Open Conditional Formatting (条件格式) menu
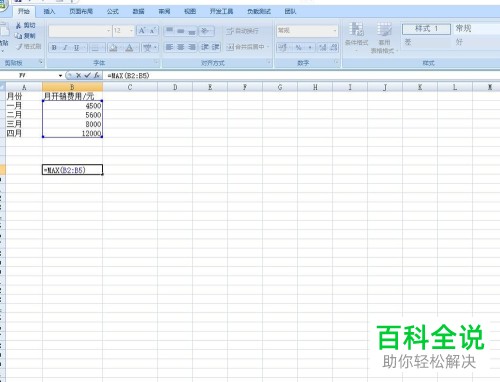This screenshot has width=500, height=382. (357, 37)
